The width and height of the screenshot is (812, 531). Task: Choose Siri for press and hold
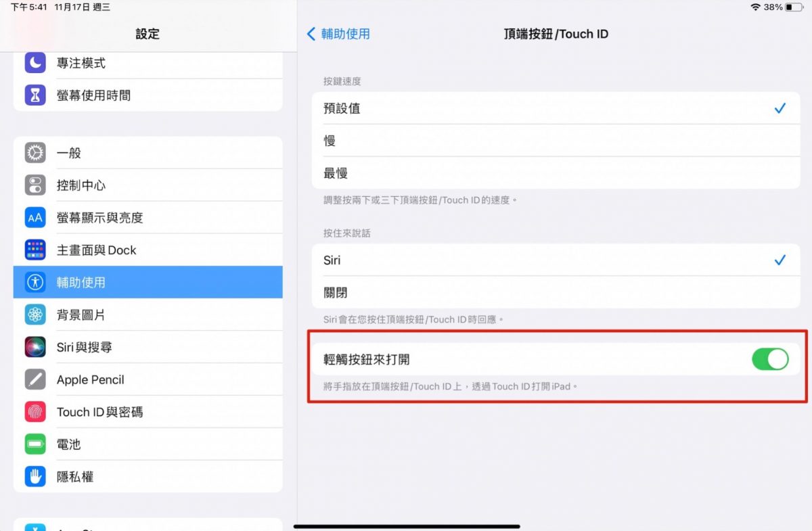[x=556, y=260]
